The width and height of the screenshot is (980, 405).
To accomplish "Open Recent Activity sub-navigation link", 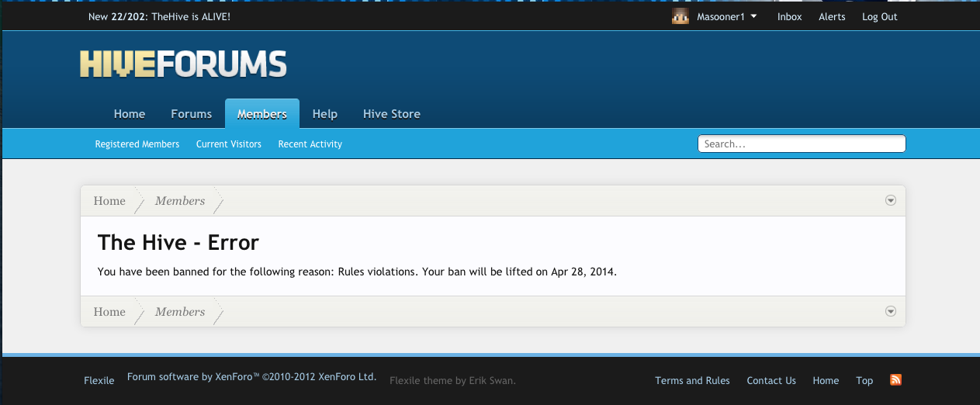I will coord(310,144).
